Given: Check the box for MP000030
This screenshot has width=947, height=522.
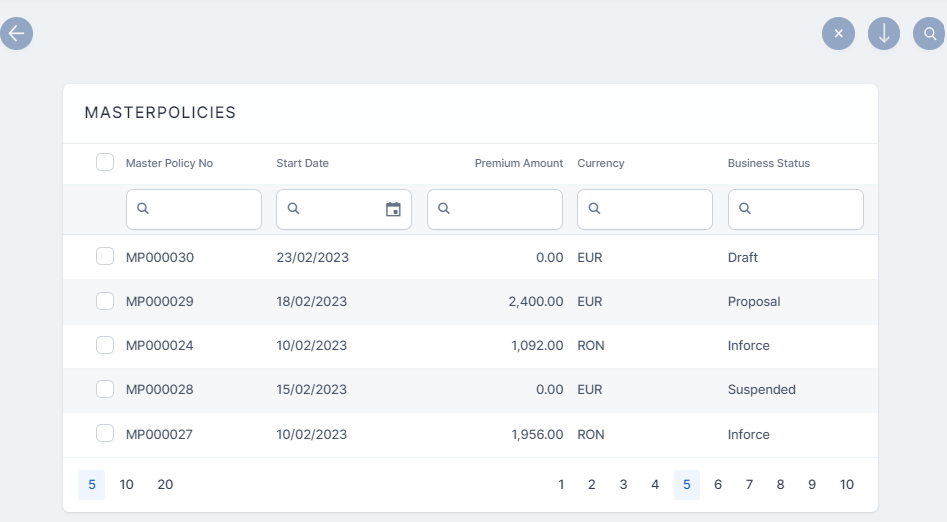Looking at the screenshot, I should point(105,257).
